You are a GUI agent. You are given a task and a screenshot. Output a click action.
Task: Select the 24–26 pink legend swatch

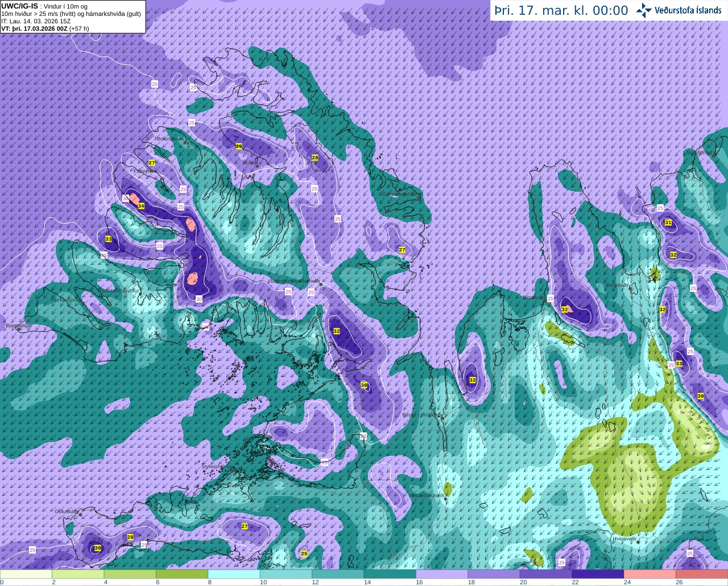pyautogui.click(x=651, y=574)
